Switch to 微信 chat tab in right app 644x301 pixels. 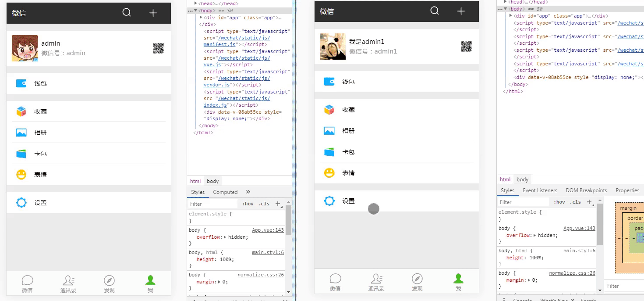335,282
